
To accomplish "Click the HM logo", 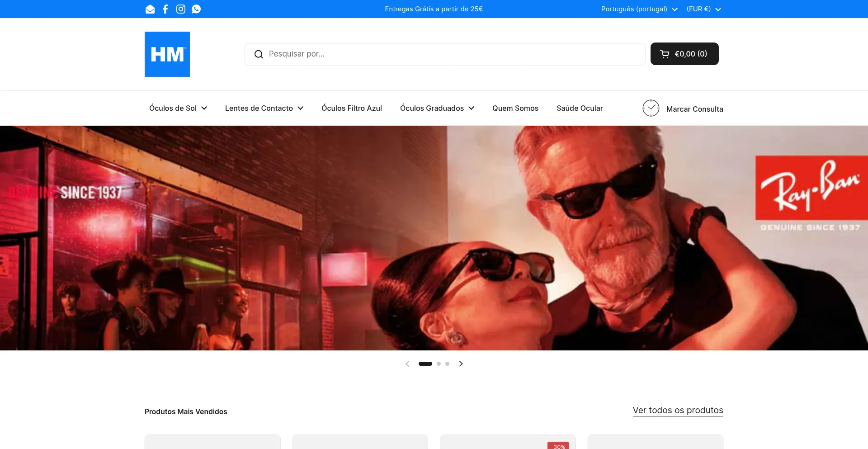I will pos(167,54).
